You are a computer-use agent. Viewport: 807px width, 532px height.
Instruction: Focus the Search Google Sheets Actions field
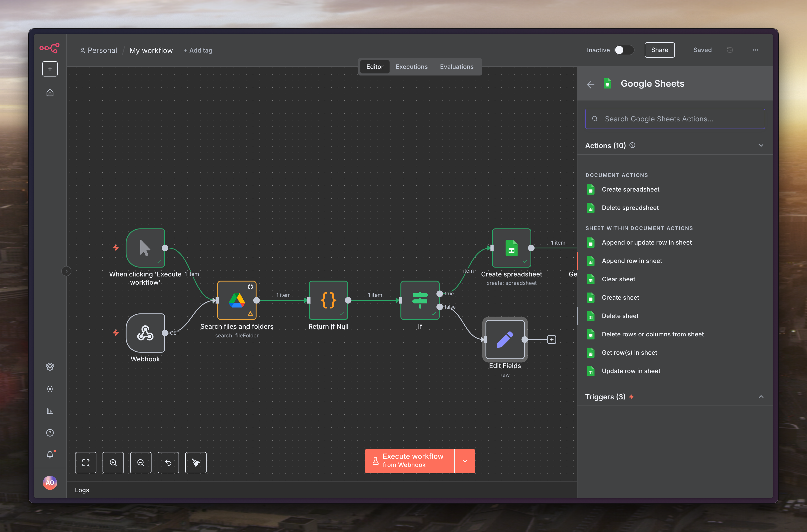675,119
